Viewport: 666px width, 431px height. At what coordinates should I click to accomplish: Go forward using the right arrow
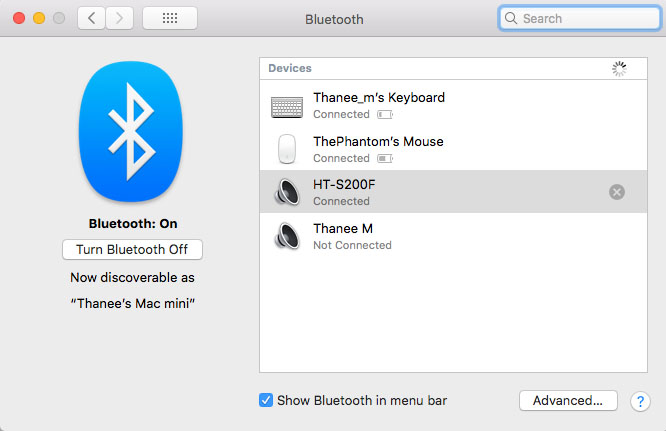[x=120, y=18]
